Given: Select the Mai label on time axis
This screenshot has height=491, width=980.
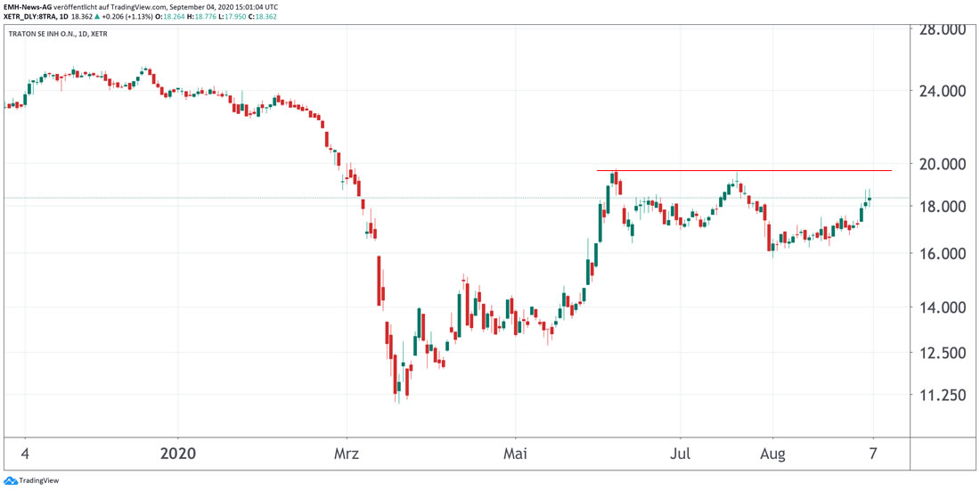Looking at the screenshot, I should point(515,454).
